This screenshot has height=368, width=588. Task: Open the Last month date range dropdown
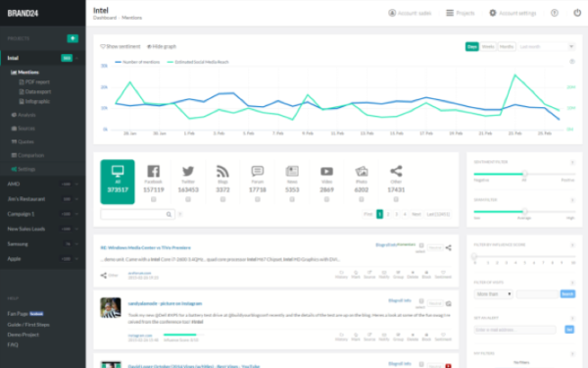tap(547, 46)
